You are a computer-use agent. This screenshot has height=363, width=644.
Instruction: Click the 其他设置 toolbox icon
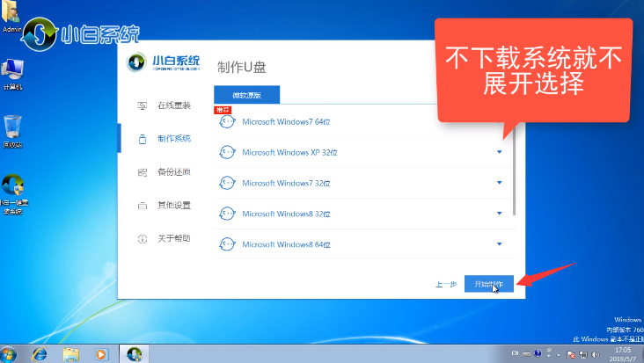coord(143,206)
